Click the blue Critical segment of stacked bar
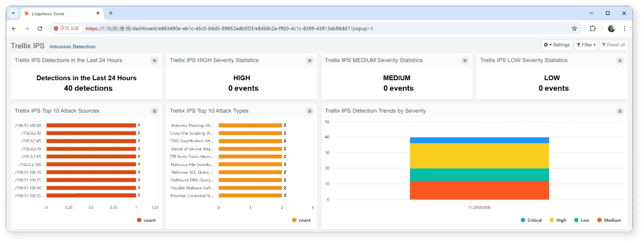This screenshot has height=243, width=644. pos(479,140)
